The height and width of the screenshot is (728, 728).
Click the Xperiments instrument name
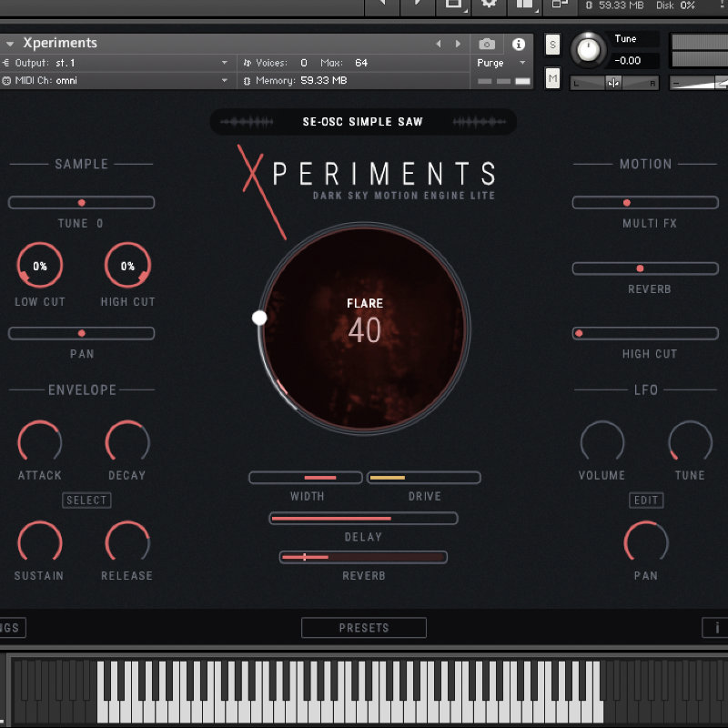click(60, 43)
